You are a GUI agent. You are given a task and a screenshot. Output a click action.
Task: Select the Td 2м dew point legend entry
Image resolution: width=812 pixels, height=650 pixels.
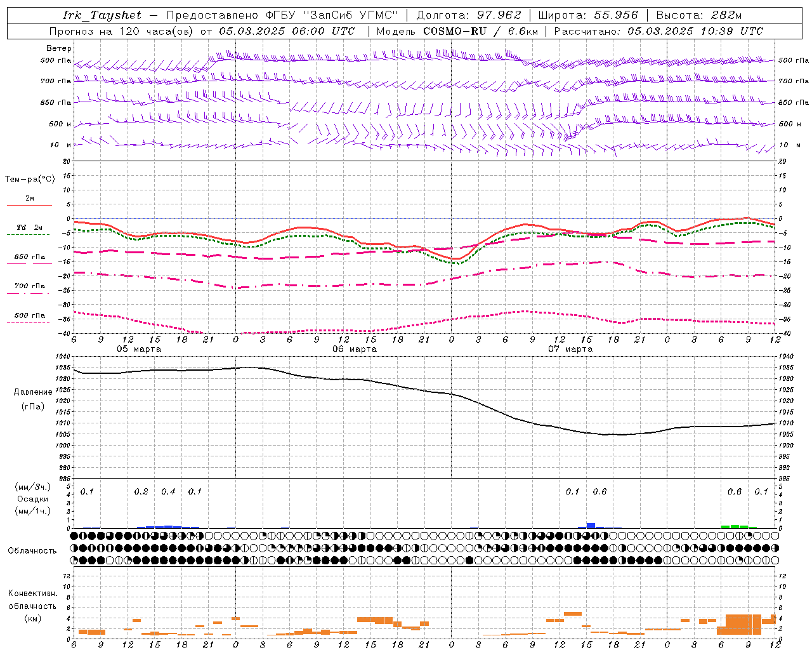[x=30, y=227]
